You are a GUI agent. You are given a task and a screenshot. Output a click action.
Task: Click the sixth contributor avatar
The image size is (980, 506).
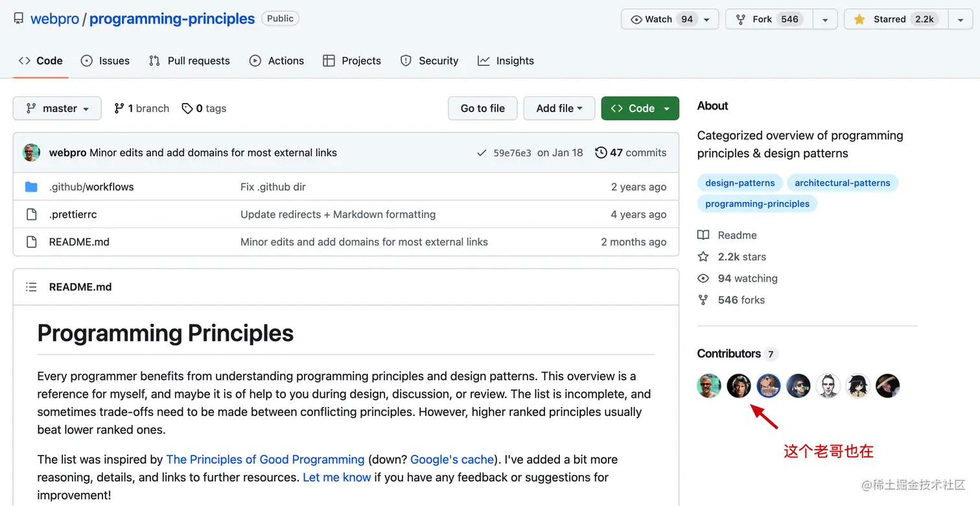coord(858,386)
